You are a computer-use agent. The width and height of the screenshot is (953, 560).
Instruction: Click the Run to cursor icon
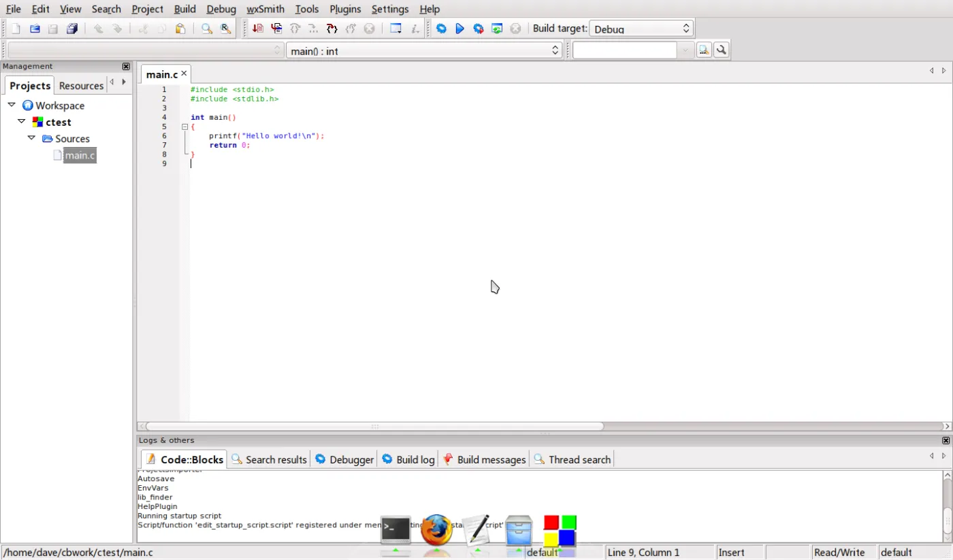(276, 29)
